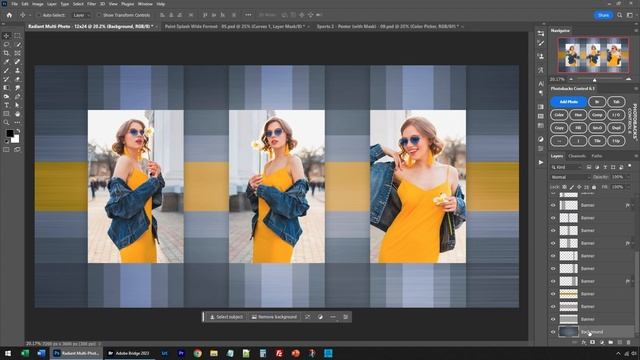The height and width of the screenshot is (360, 640).
Task: Toggle lock transparent pixels in Layers panel
Action: pos(564,187)
